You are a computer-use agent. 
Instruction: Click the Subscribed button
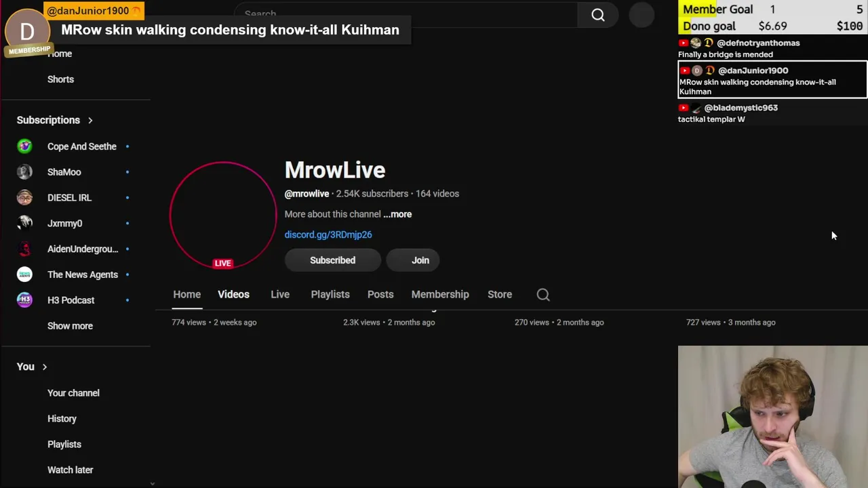click(332, 260)
